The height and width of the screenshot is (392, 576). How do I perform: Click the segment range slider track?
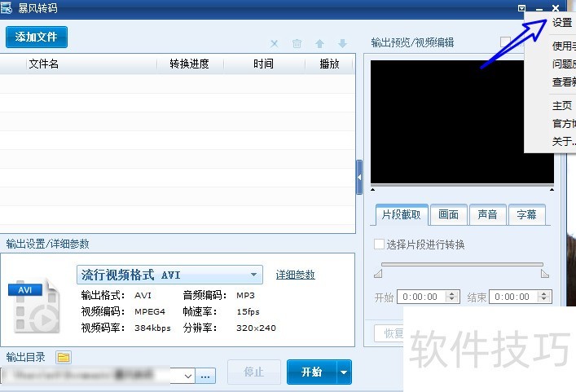[462, 264]
